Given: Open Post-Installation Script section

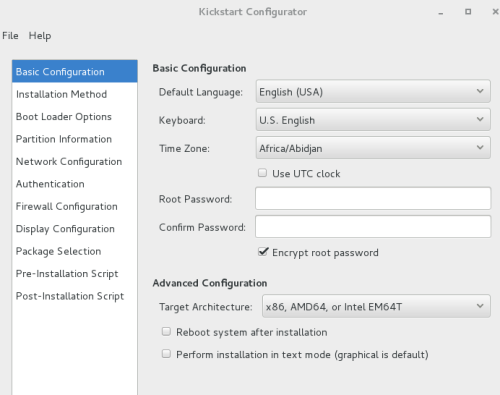Looking at the screenshot, I should coord(75,296).
